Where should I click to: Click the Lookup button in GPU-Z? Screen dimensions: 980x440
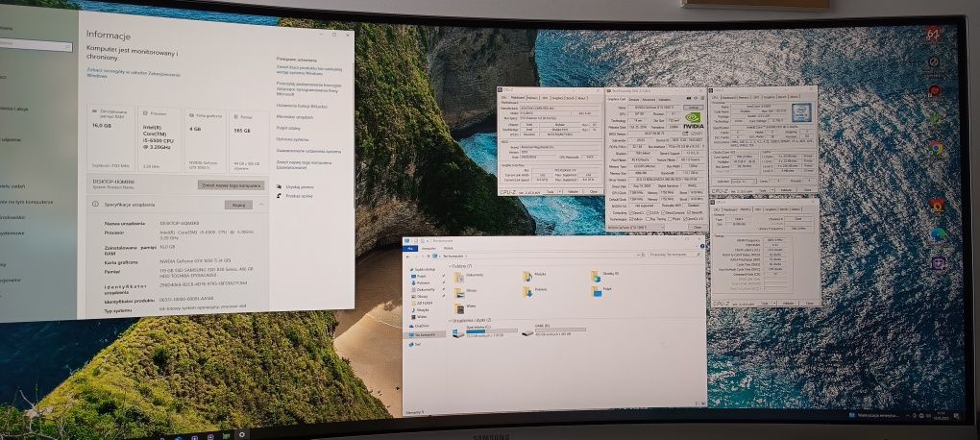click(x=693, y=107)
